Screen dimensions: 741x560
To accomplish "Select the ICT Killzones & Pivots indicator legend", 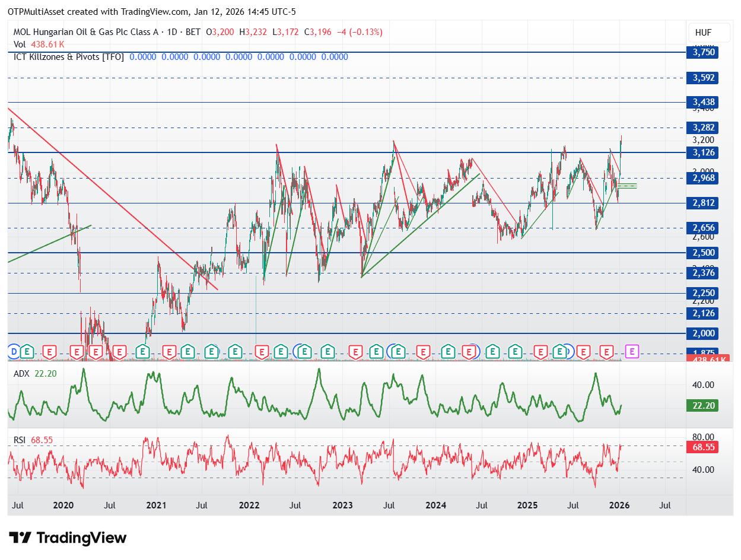I will tap(69, 57).
